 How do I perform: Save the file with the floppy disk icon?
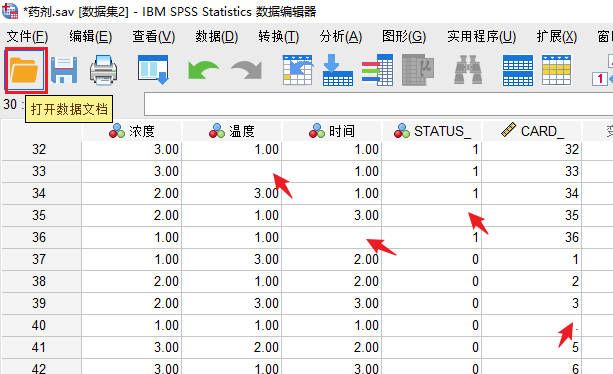pyautogui.click(x=64, y=70)
